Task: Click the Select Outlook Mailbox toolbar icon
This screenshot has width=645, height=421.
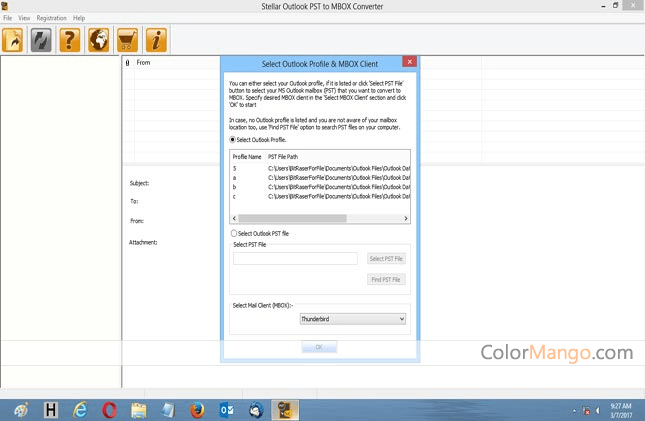Action: tap(13, 40)
